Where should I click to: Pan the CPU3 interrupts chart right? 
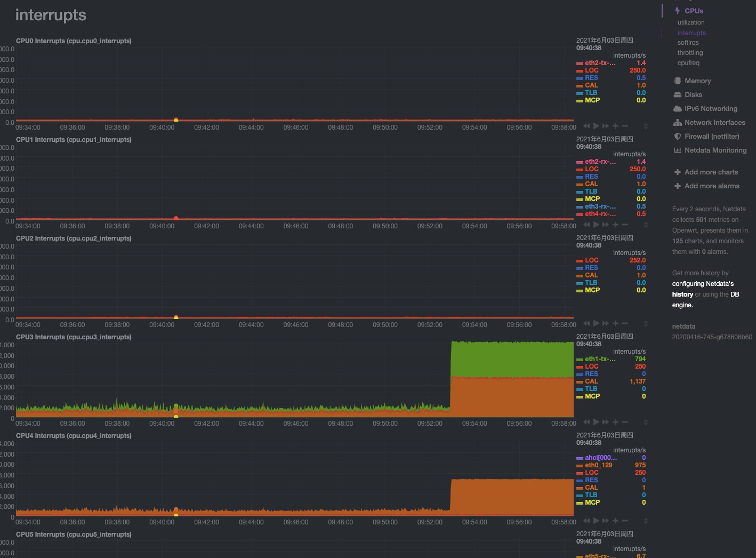tap(606, 422)
